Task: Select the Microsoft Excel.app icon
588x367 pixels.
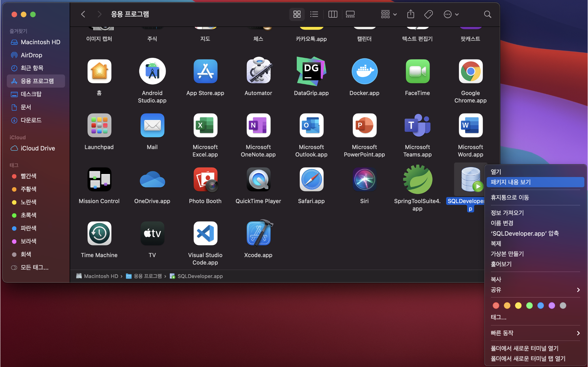Action: 205,125
